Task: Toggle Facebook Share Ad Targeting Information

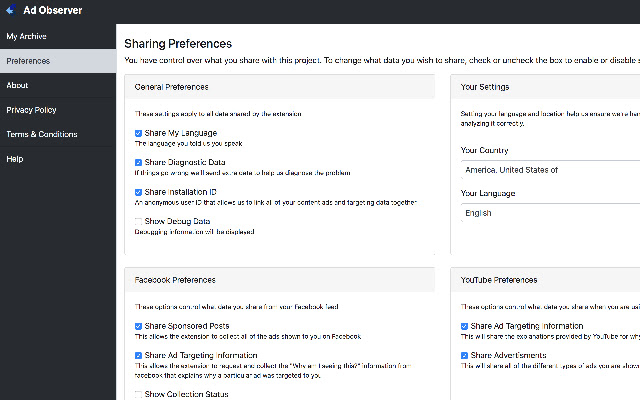Action: click(x=138, y=356)
